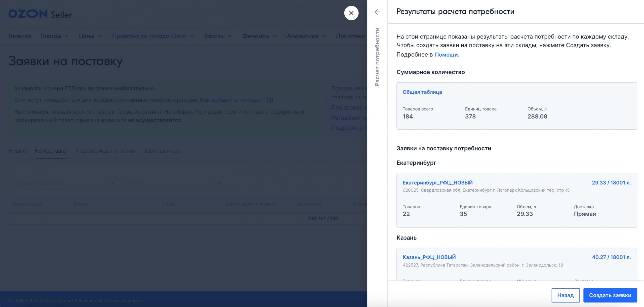
Task: Open the Екатеринбург_РФЦ_НОВЫЙ warehouse link
Action: (x=437, y=183)
